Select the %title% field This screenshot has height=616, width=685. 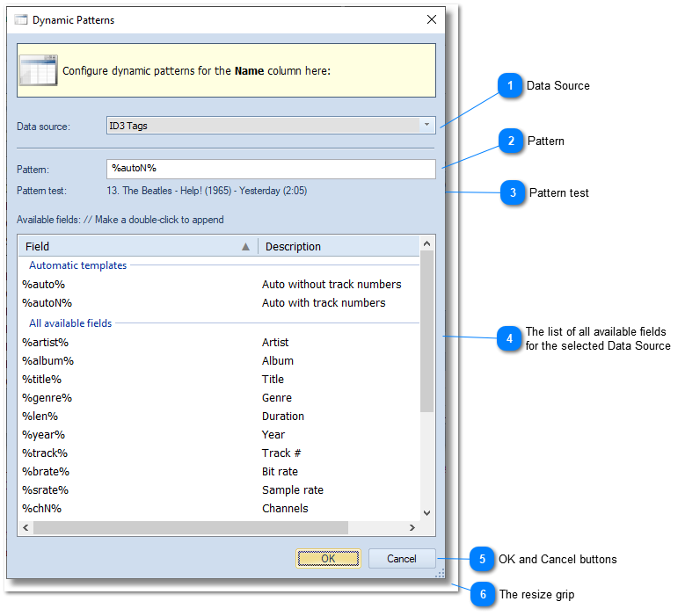(x=42, y=379)
